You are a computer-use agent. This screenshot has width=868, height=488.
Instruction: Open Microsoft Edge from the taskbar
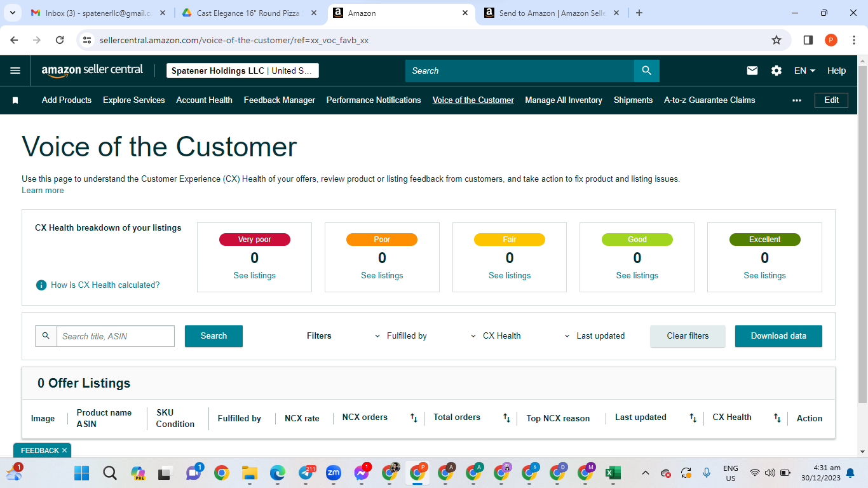pyautogui.click(x=277, y=473)
